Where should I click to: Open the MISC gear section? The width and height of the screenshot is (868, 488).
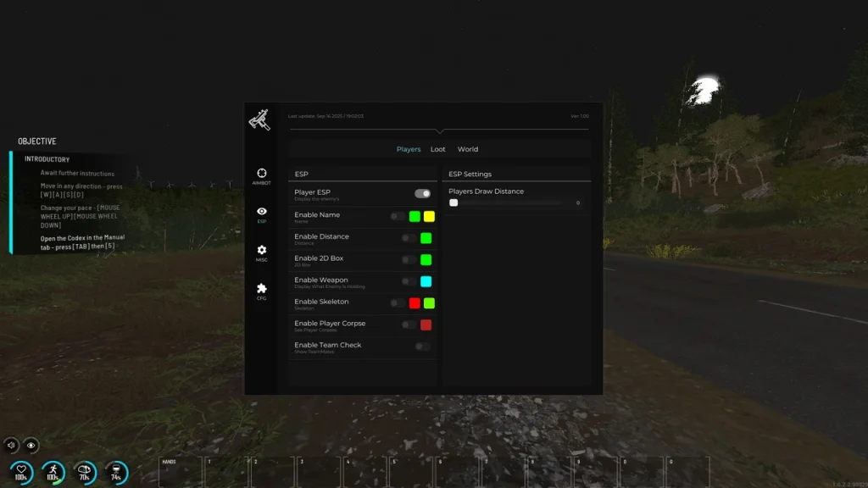click(x=261, y=253)
